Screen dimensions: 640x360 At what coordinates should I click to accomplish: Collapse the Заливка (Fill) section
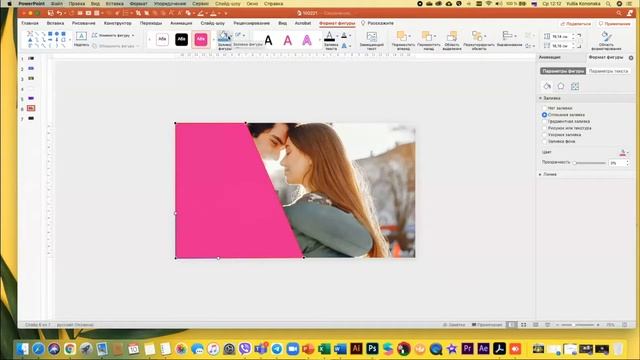[540, 98]
